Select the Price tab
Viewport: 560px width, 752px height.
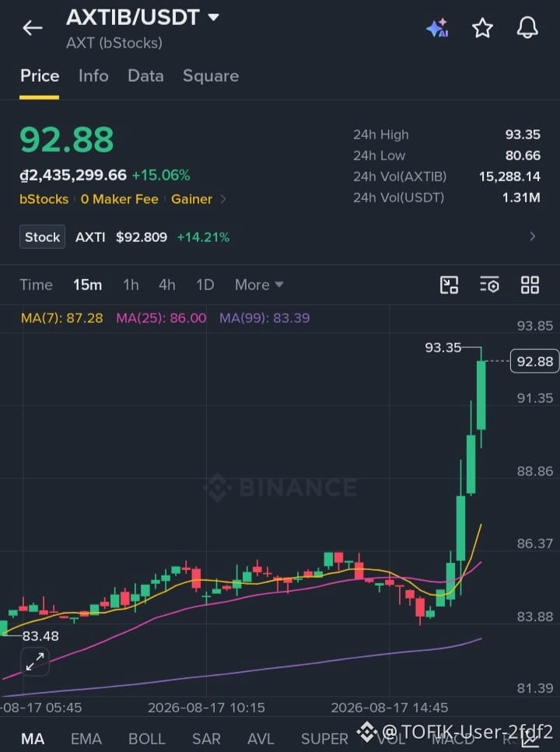pyautogui.click(x=40, y=75)
